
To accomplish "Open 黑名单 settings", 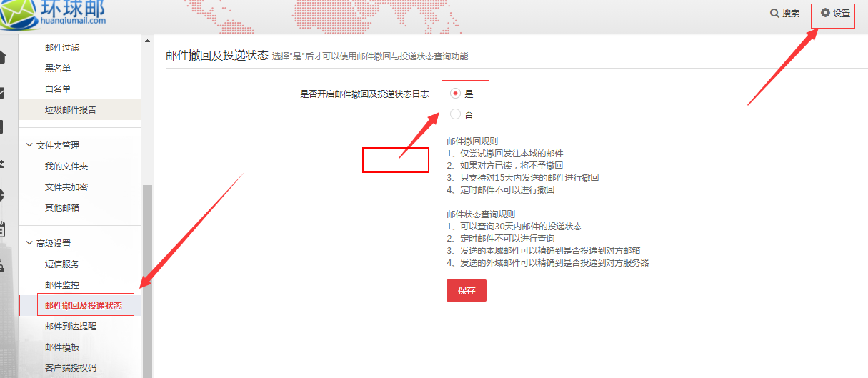I will tap(58, 69).
